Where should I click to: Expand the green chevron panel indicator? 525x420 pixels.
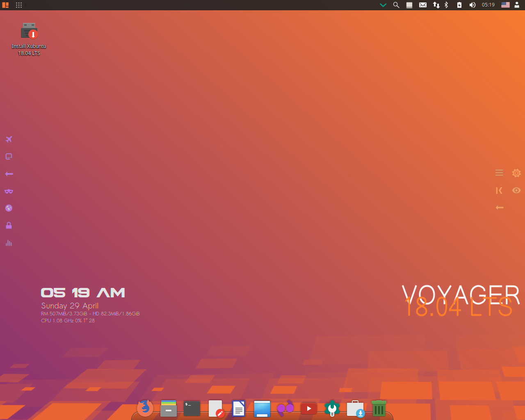(383, 5)
